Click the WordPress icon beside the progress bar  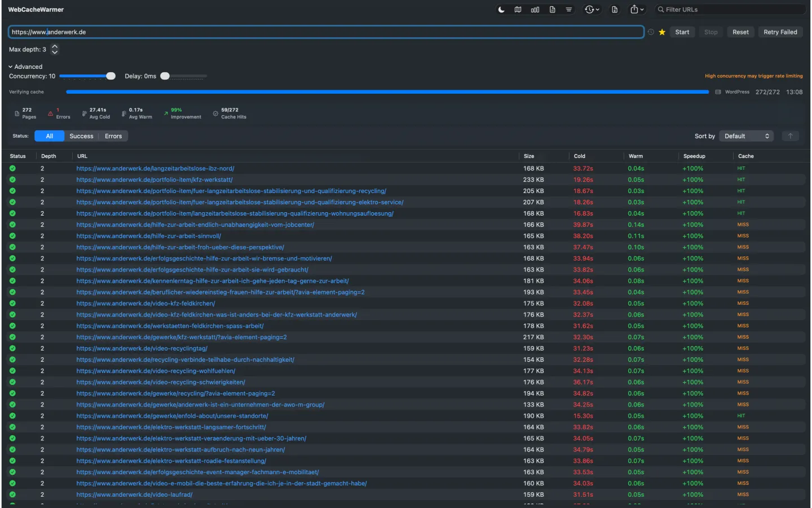tap(718, 91)
